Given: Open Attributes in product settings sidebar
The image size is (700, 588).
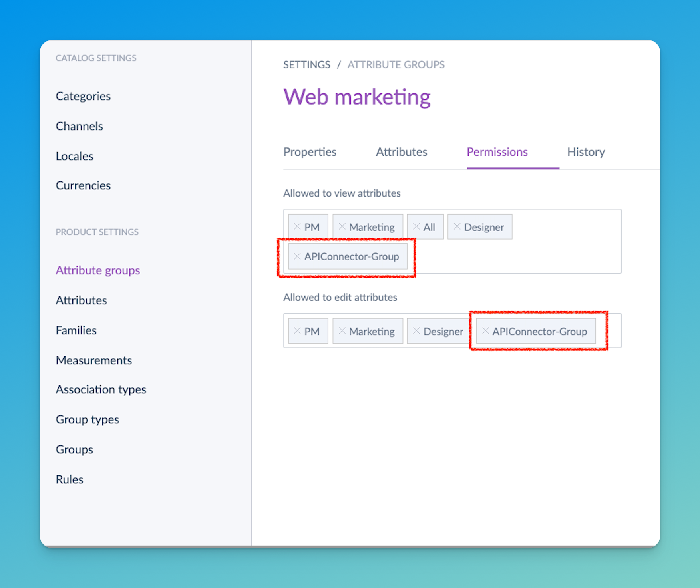Looking at the screenshot, I should coord(82,300).
